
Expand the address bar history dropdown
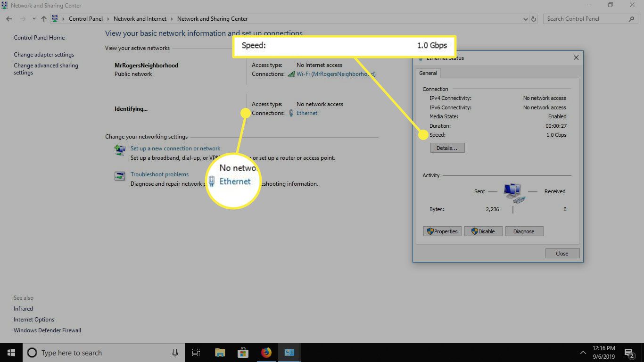tap(526, 19)
